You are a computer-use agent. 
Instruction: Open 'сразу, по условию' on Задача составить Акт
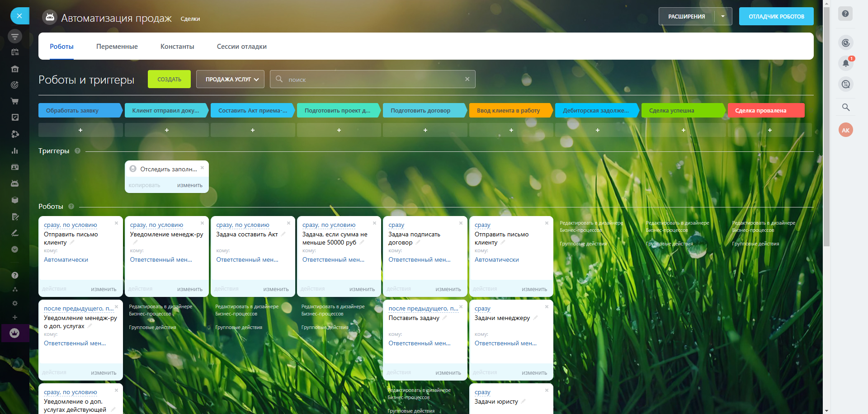(243, 225)
